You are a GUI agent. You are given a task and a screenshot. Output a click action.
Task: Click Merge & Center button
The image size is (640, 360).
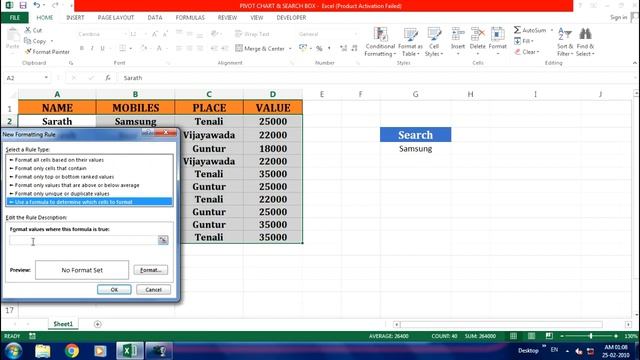(x=260, y=48)
